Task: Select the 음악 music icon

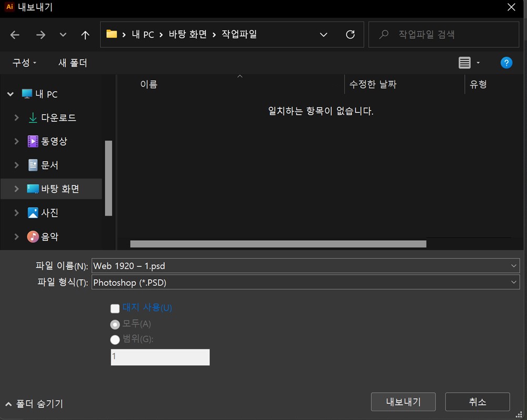Action: tap(33, 237)
